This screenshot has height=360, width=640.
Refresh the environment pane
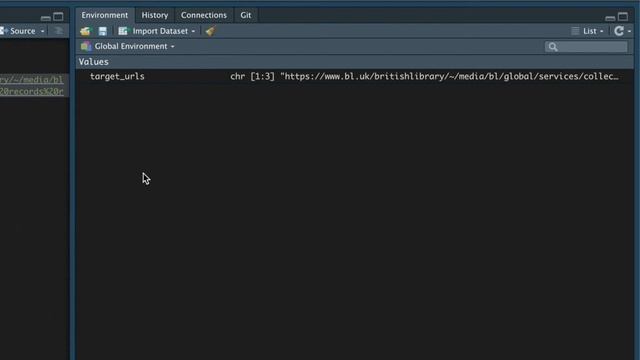pos(619,31)
